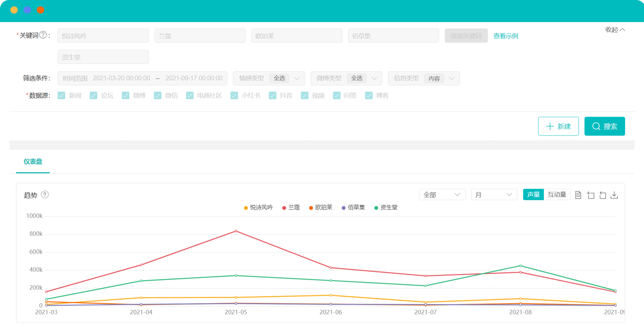This screenshot has width=644, height=328.
Task: Download the trend chart image
Action: (614, 195)
